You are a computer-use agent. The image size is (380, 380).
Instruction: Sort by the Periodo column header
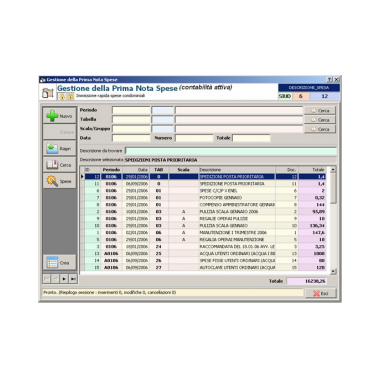[111, 170]
